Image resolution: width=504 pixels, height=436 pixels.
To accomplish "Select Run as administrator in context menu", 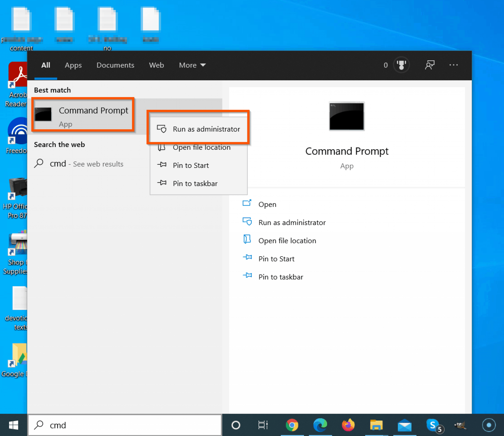I will tap(206, 129).
